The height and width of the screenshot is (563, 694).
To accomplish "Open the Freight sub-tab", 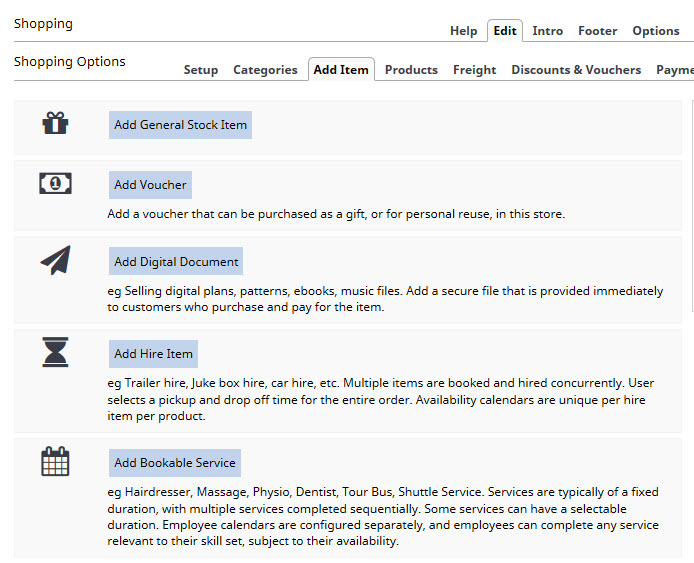I will [x=474, y=69].
